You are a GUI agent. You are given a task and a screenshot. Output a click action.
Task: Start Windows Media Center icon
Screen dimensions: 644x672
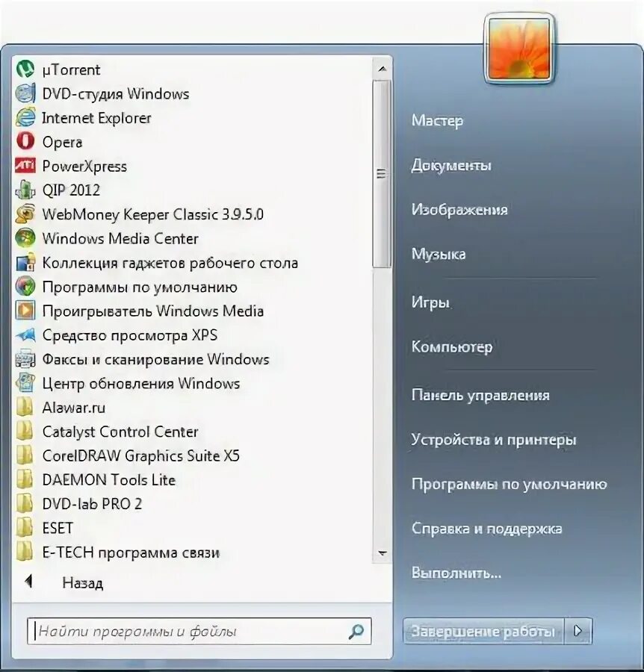click(x=25, y=238)
